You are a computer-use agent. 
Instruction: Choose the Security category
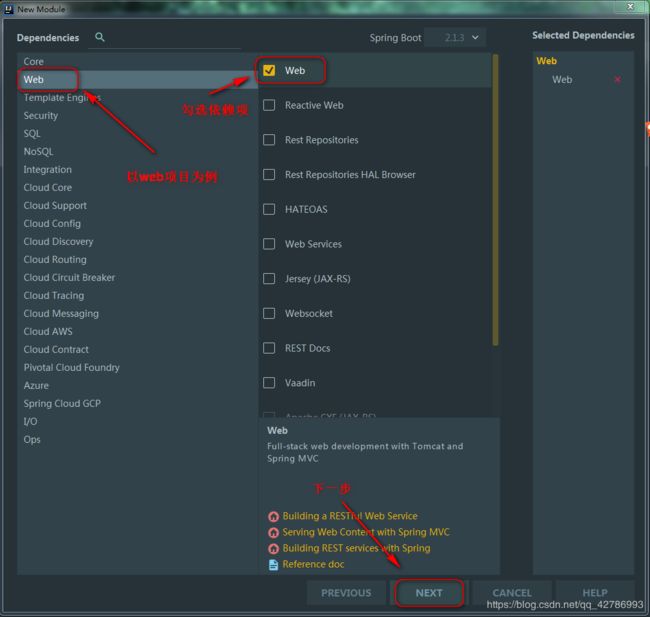(x=138, y=116)
